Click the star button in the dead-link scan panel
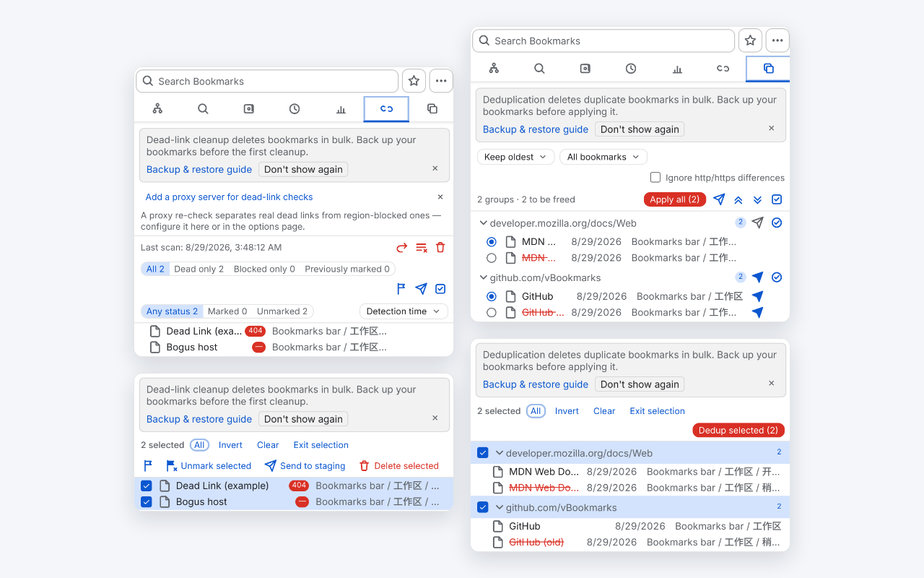Viewport: 924px width, 578px height. (x=414, y=81)
